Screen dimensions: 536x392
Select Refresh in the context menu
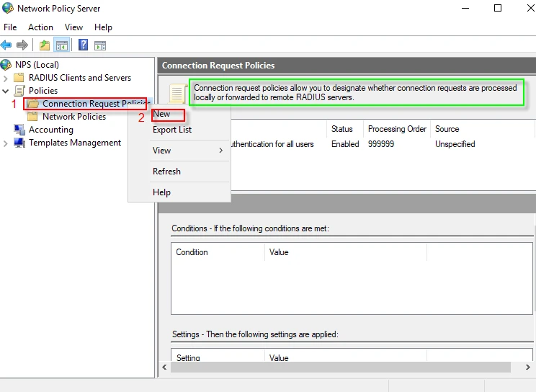point(166,171)
